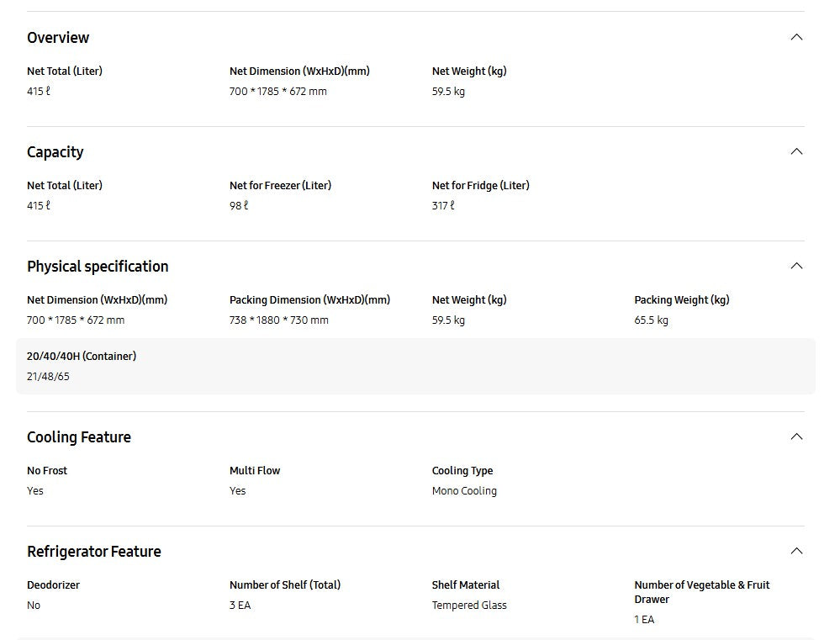The image size is (840, 640).
Task: Click the Packing Weight (kg) label
Action: (681, 300)
